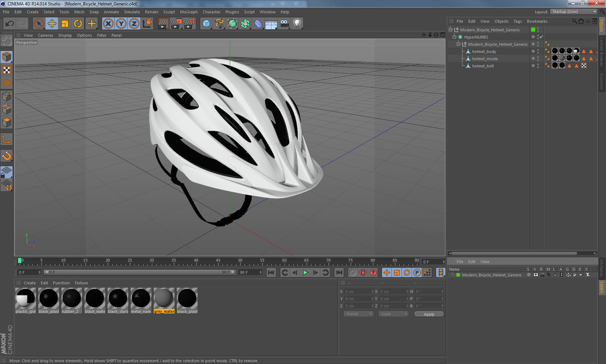The height and width of the screenshot is (364, 606).
Task: Switch to Polygons mode
Action: pos(6,123)
